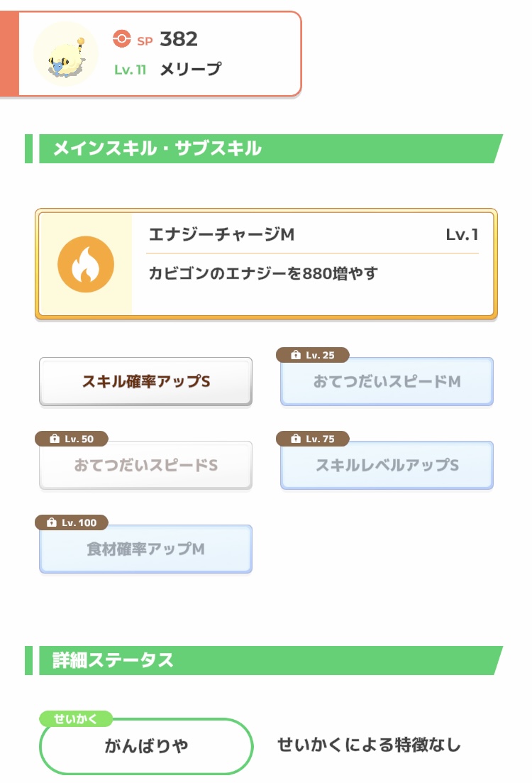Click the Poké Ball SP icon
532x783 pixels.
click(122, 39)
